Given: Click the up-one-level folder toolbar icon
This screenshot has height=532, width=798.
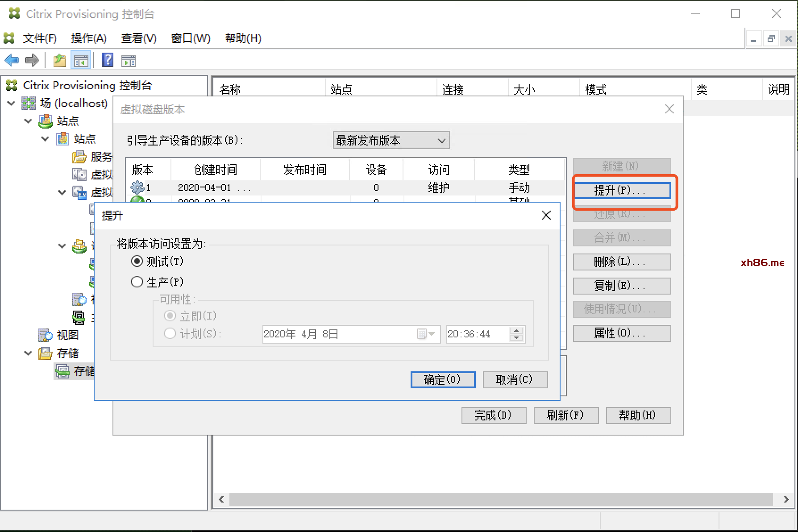Looking at the screenshot, I should pos(59,60).
